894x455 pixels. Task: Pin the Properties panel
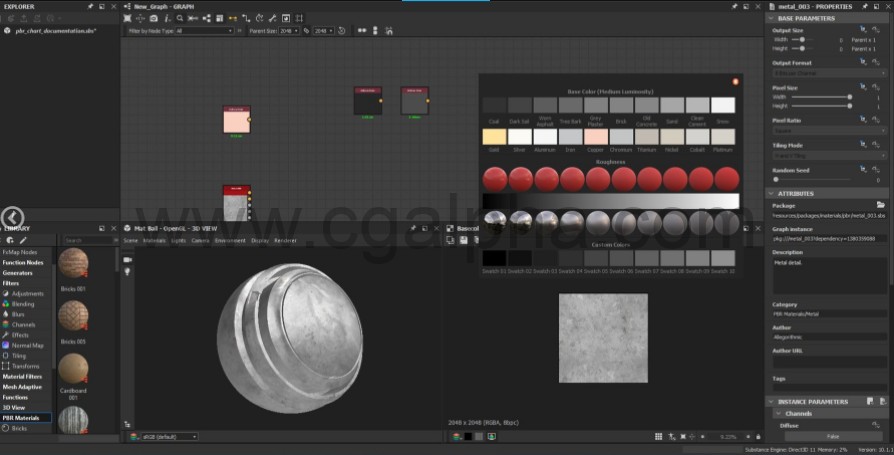(864, 6)
